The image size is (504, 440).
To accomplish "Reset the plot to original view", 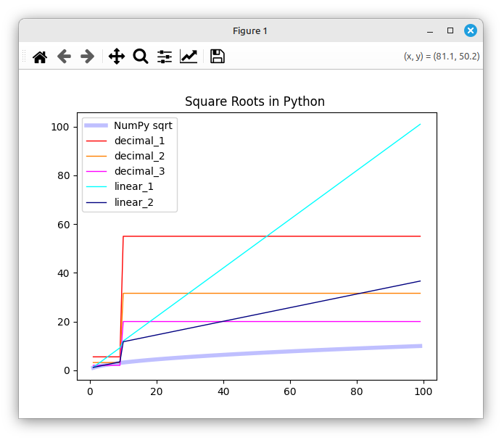I will tap(40, 57).
